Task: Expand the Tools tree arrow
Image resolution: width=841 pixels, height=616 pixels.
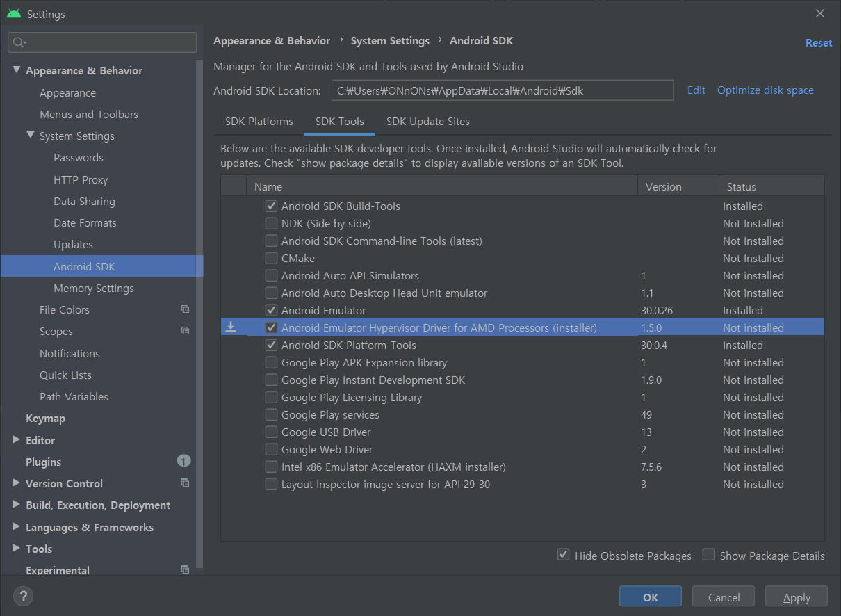Action: tap(16, 548)
